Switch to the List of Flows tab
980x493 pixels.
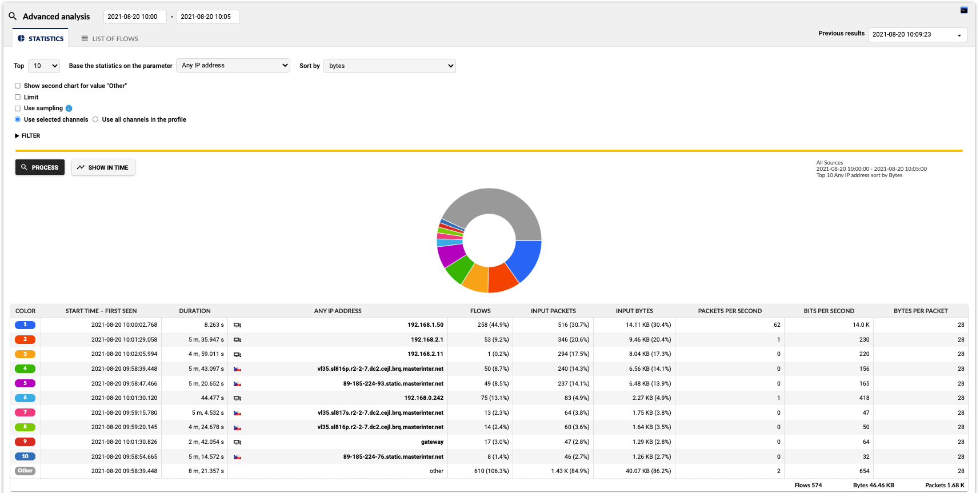tap(110, 39)
